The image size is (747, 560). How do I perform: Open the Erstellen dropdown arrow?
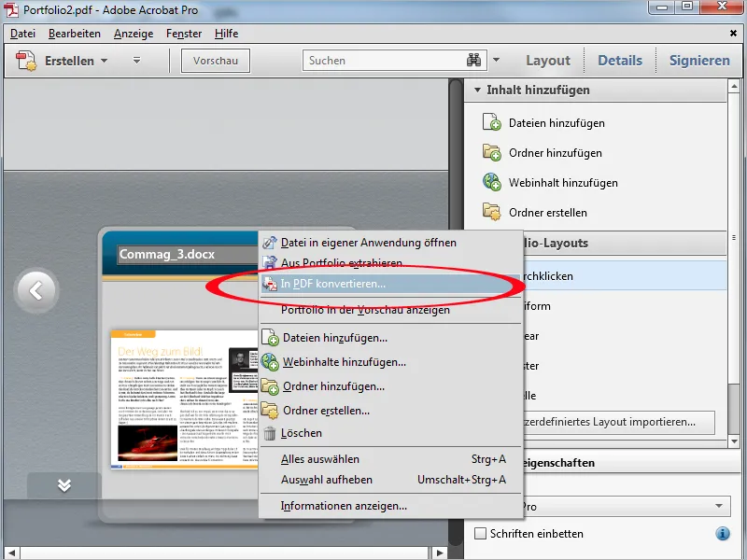coord(104,61)
